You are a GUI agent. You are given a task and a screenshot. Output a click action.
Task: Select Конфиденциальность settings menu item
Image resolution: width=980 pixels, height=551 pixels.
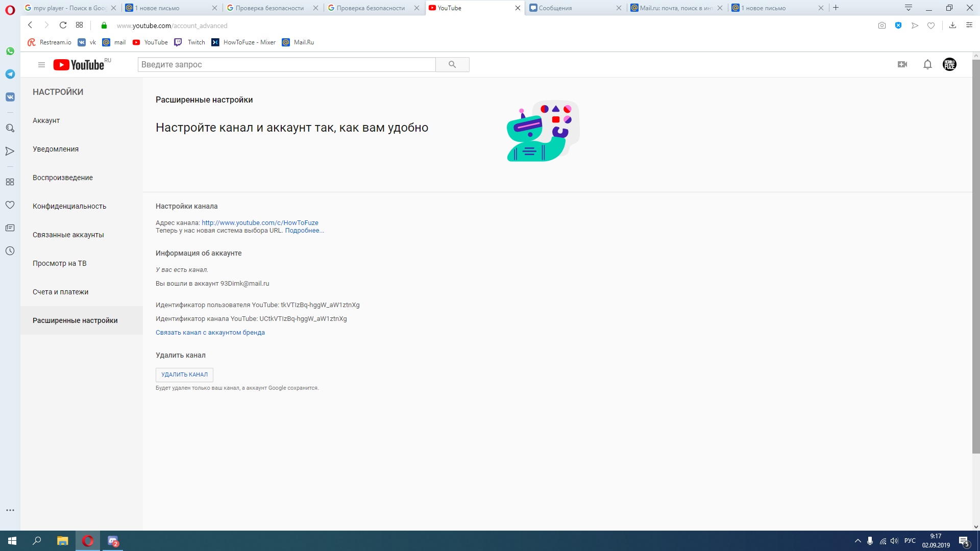click(70, 206)
